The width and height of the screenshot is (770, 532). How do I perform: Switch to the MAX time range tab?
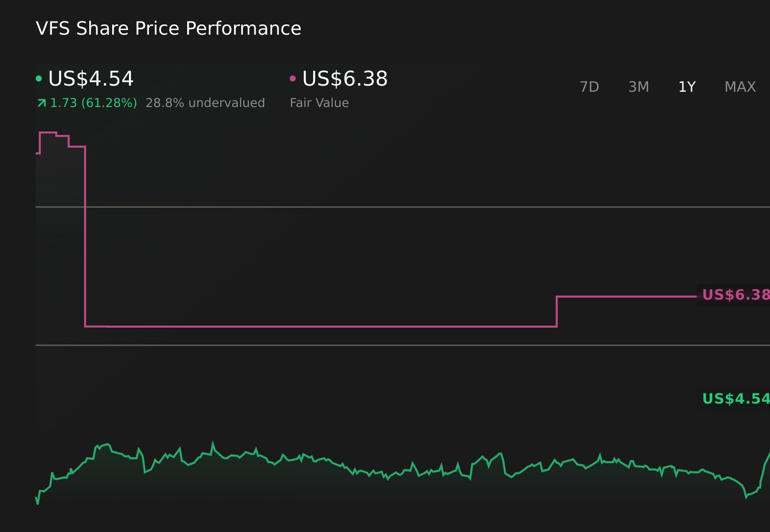pyautogui.click(x=739, y=87)
